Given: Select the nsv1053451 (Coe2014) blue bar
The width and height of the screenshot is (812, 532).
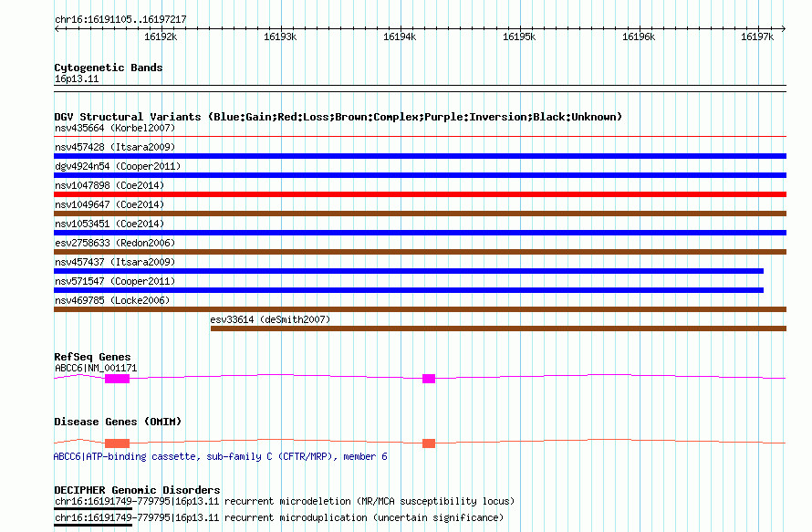Looking at the screenshot, I should tap(420, 233).
